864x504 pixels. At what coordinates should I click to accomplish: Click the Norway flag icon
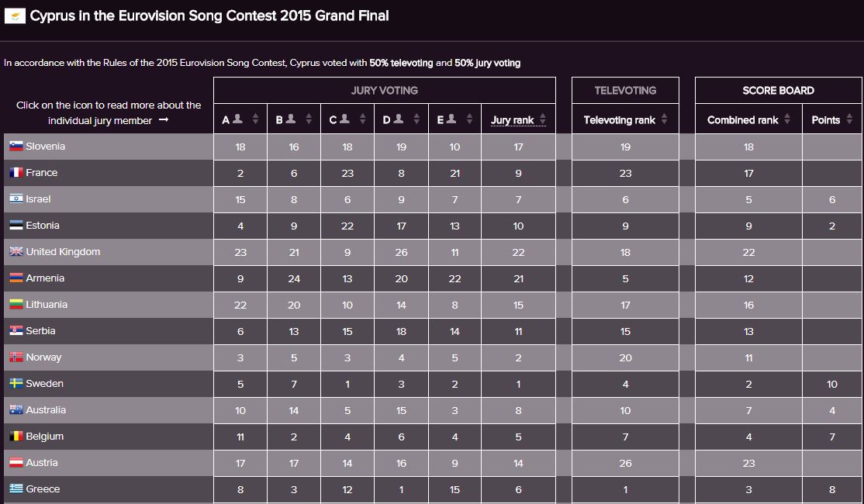(x=16, y=357)
